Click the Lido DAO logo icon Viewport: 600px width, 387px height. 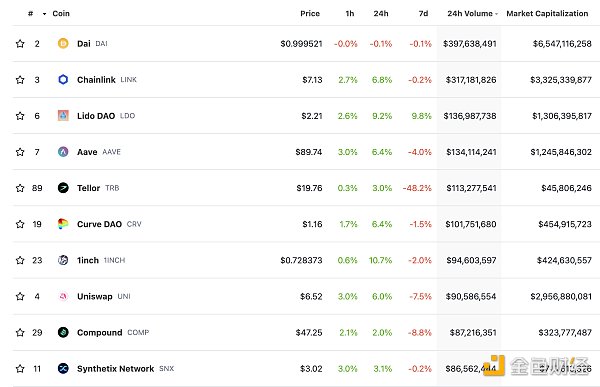coord(63,116)
